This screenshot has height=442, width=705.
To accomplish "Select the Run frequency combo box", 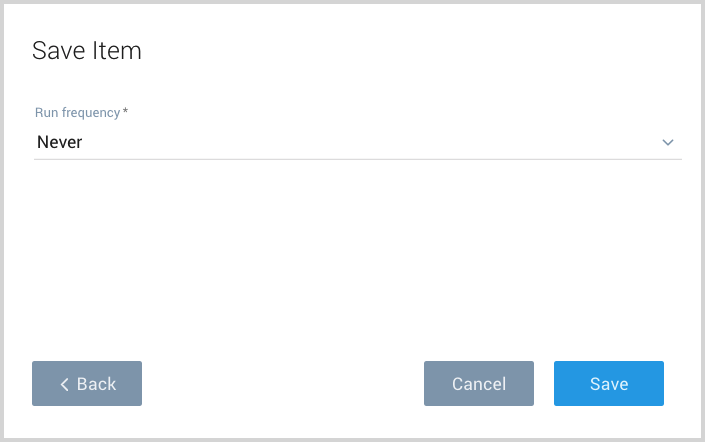I will pos(357,143).
